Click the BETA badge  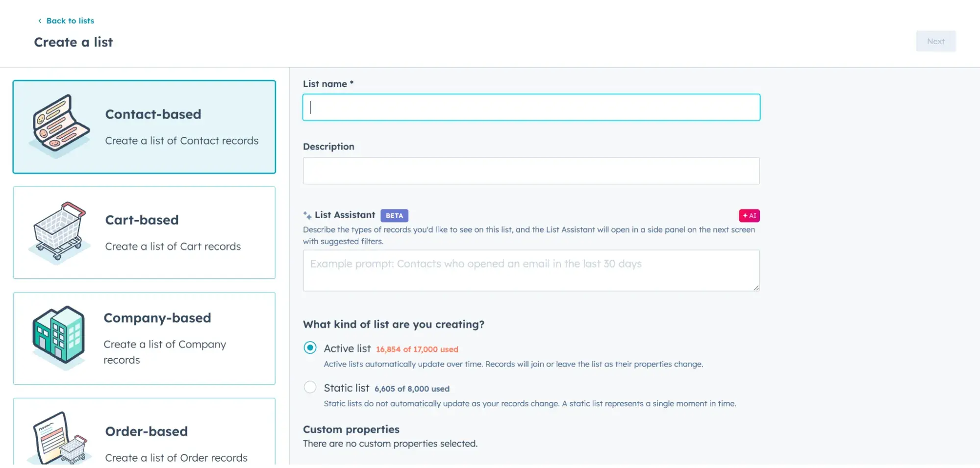394,216
